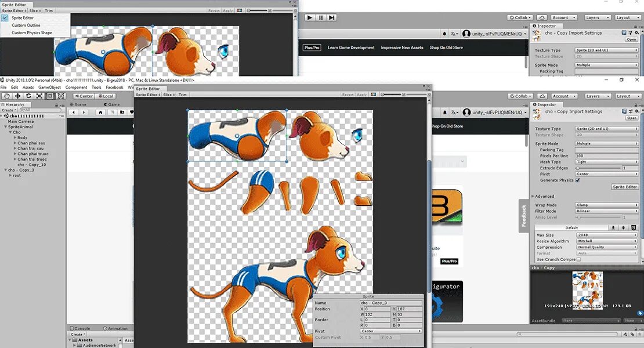Expand the root node under cho - Copy_3

(10, 175)
